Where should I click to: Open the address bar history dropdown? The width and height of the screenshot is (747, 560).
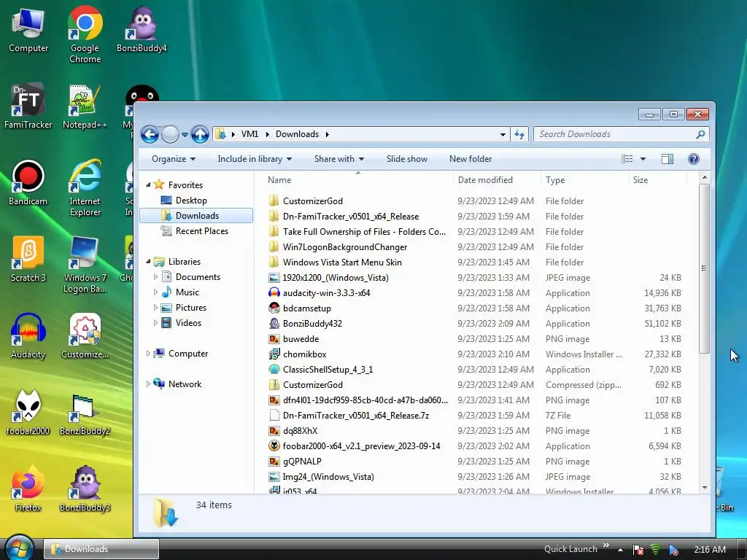click(503, 135)
